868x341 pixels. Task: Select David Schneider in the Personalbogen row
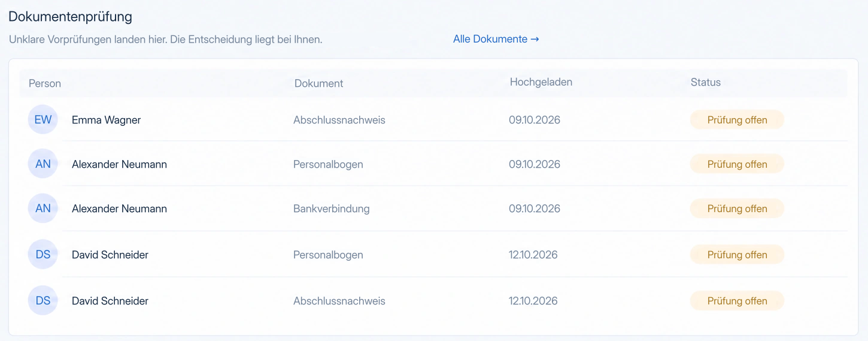(110, 255)
